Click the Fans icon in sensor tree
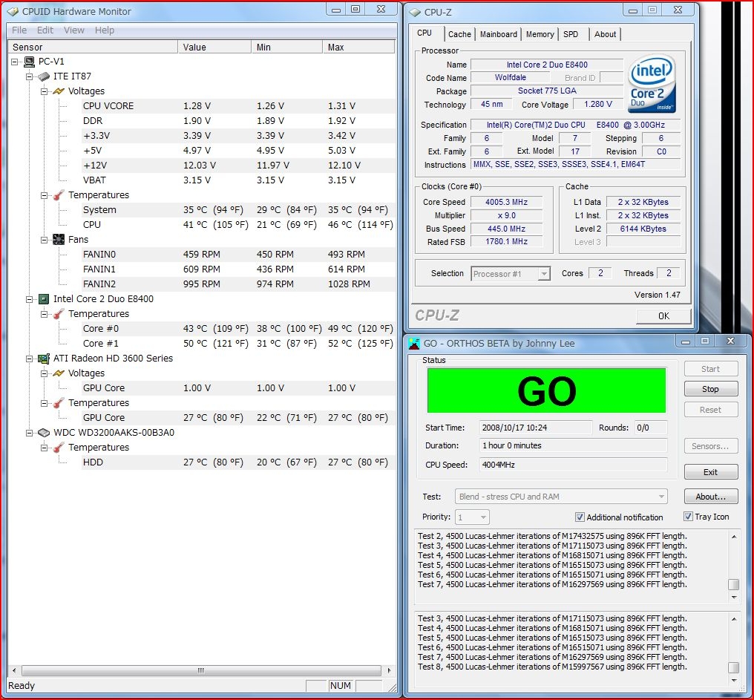This screenshot has height=700, width=754. tap(59, 240)
